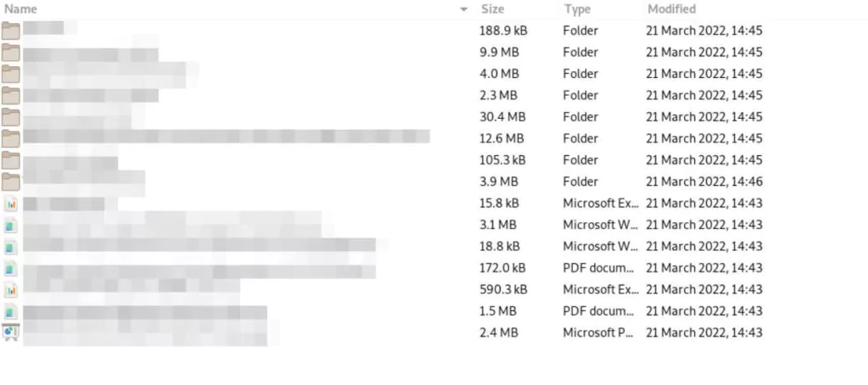The image size is (868, 385).
Task: Select the 4.0 MB folder row
Action: pyautogui.click(x=387, y=74)
